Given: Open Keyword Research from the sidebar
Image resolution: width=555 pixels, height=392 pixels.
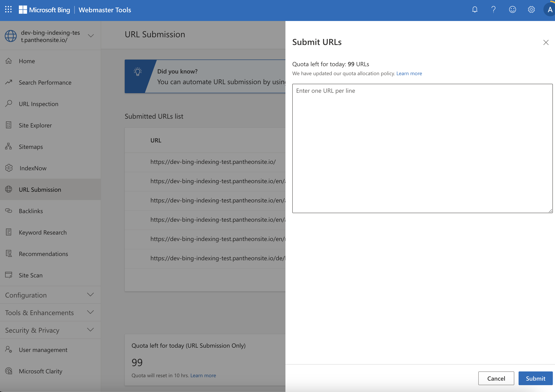Looking at the screenshot, I should click(x=43, y=232).
